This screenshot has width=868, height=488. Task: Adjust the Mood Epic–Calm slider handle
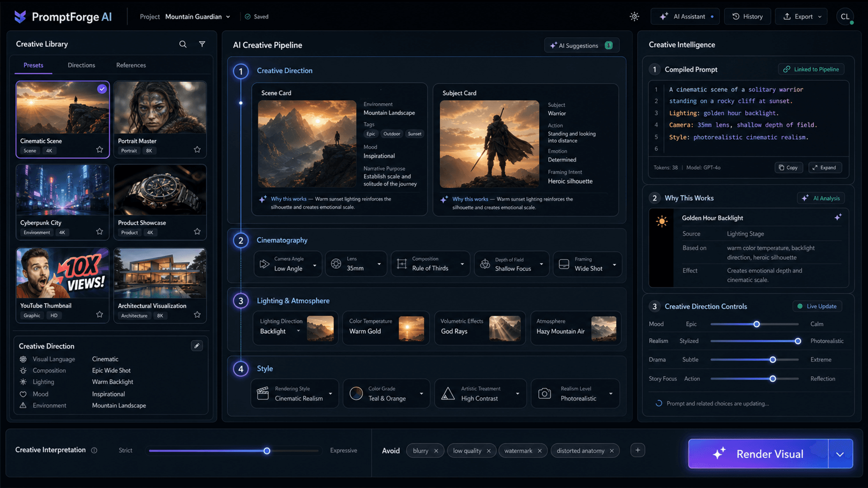point(757,324)
